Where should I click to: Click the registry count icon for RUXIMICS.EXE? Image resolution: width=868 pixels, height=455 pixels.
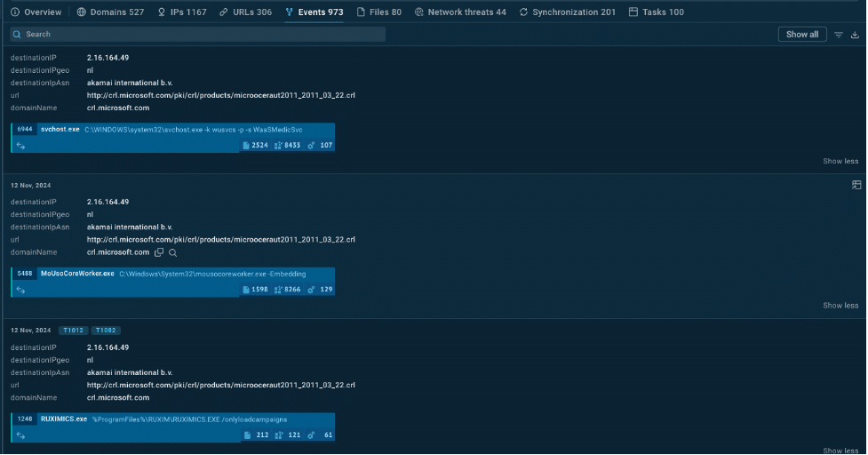280,435
